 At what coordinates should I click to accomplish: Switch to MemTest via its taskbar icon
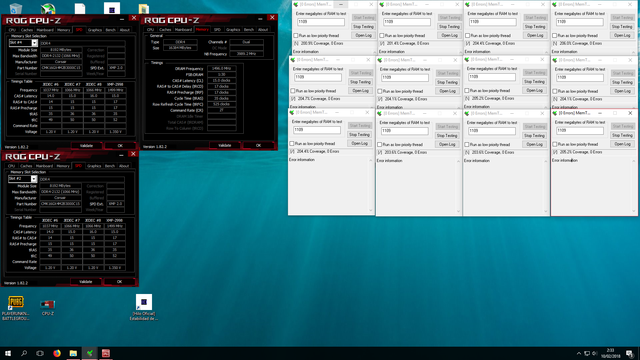89,353
